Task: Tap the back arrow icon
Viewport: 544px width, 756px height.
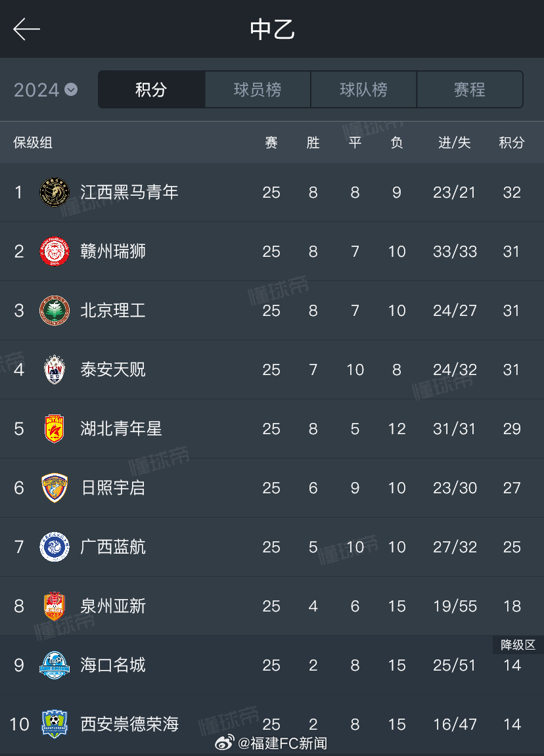Action: (27, 30)
